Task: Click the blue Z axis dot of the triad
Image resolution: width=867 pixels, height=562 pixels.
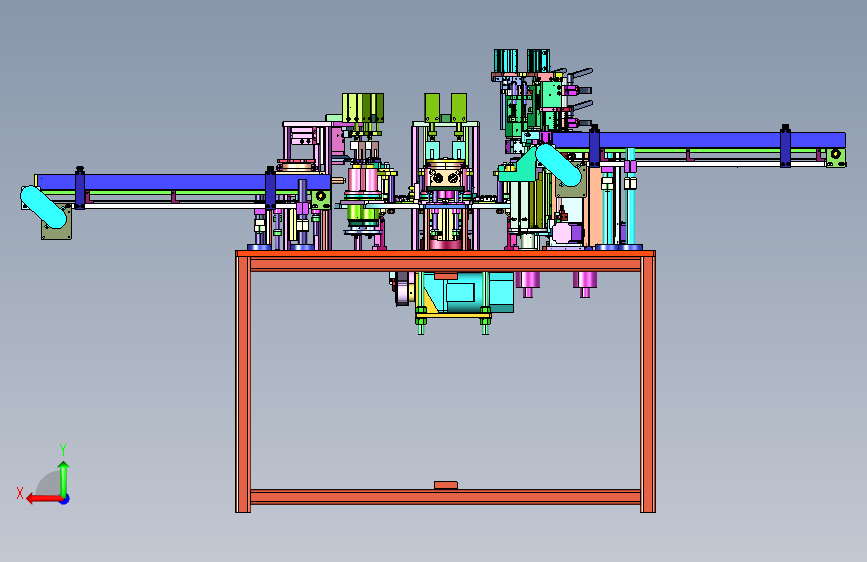Action: point(65,499)
